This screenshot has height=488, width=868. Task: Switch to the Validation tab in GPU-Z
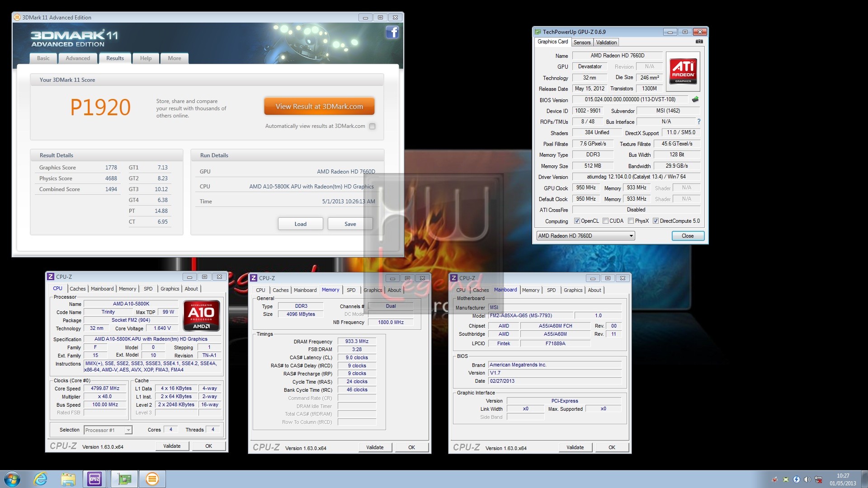pyautogui.click(x=606, y=42)
